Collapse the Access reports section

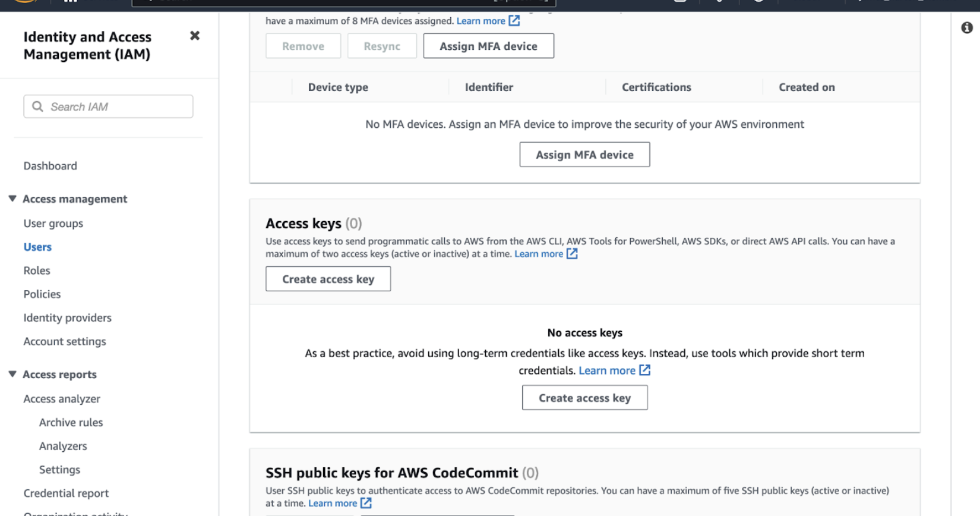[12, 374]
